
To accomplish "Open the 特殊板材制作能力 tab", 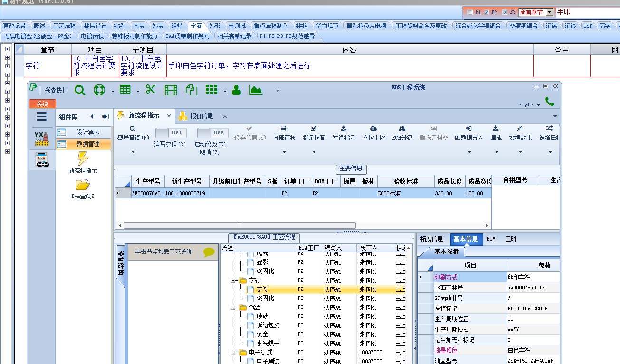I will 134,36.
